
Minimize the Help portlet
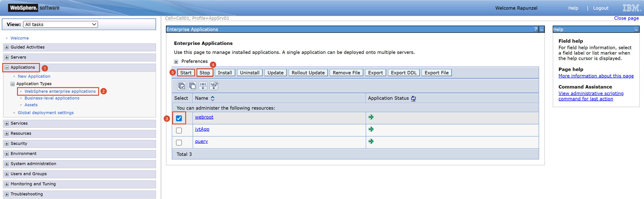coord(637,30)
